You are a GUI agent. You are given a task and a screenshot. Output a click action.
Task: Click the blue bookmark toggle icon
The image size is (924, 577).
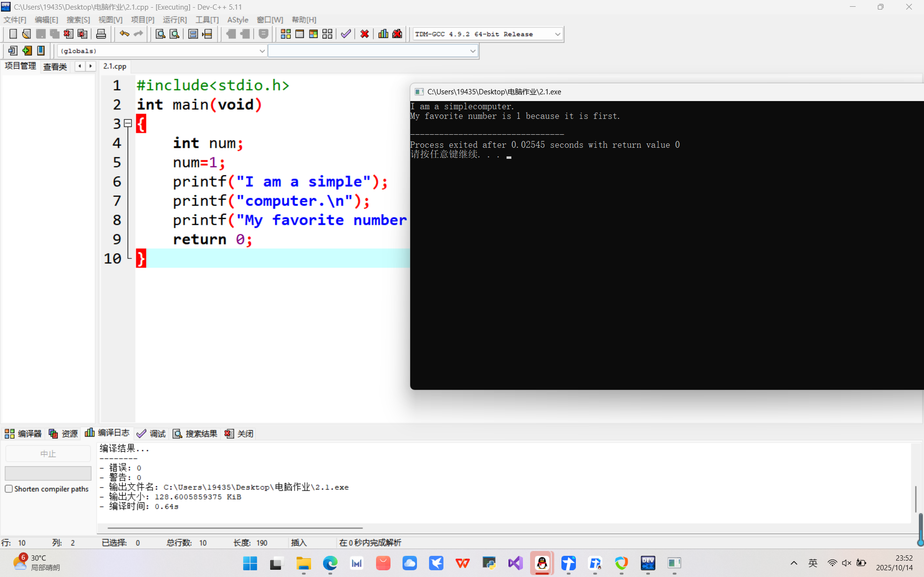41,51
